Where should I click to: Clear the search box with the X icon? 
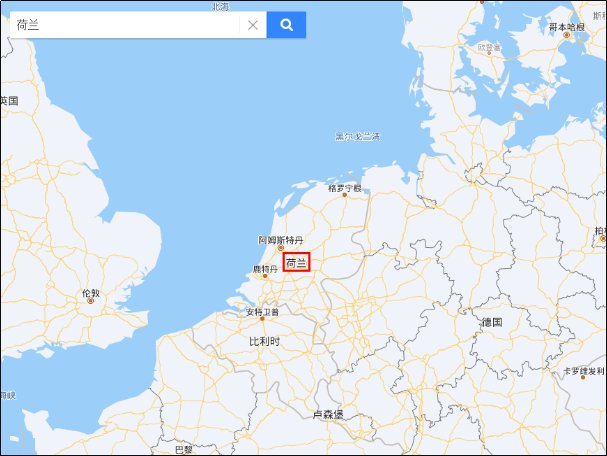click(x=253, y=25)
